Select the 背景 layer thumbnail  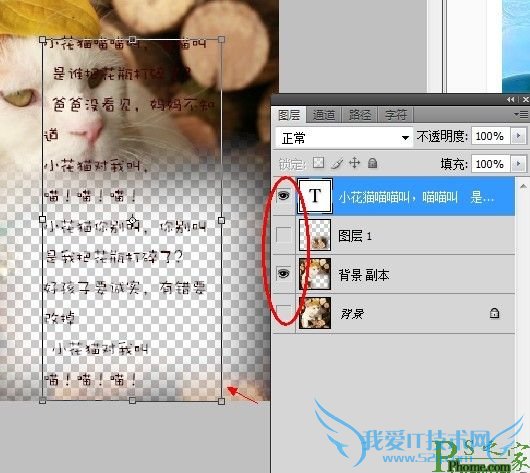(315, 313)
